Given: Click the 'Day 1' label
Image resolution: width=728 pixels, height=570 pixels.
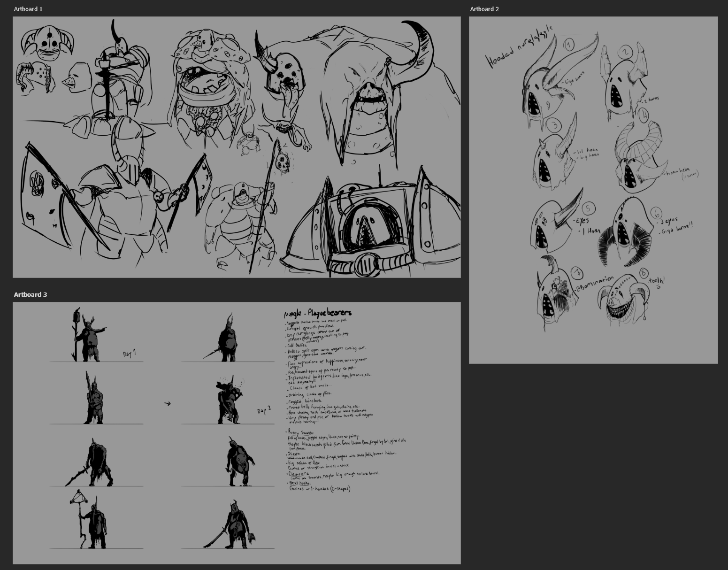Looking at the screenshot, I should coord(130,353).
